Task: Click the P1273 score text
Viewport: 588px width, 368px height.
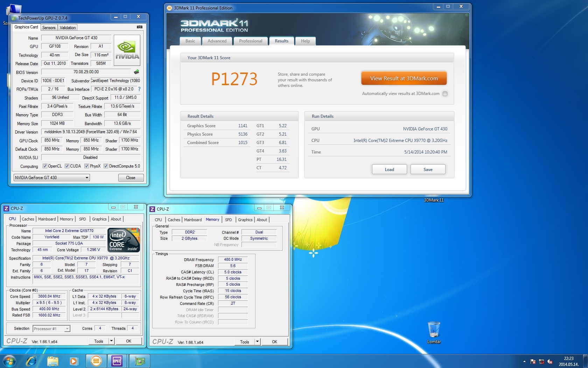Action: pos(234,79)
